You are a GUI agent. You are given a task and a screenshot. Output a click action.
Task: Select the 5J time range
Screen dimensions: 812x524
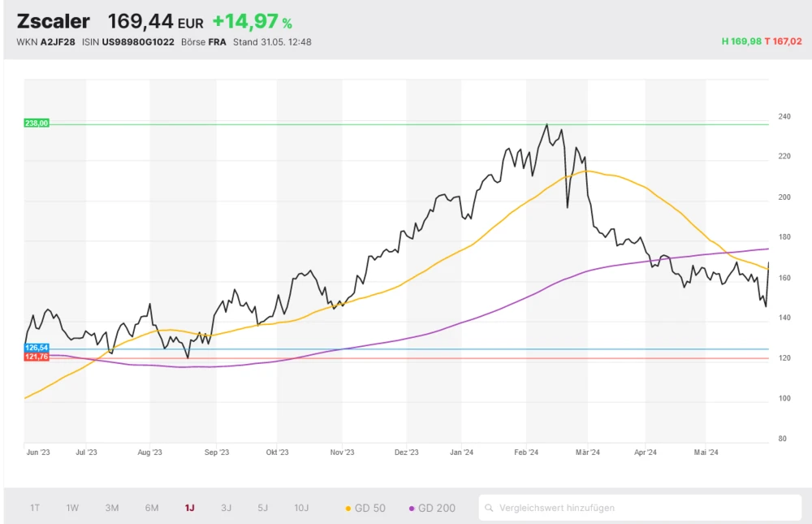262,509
